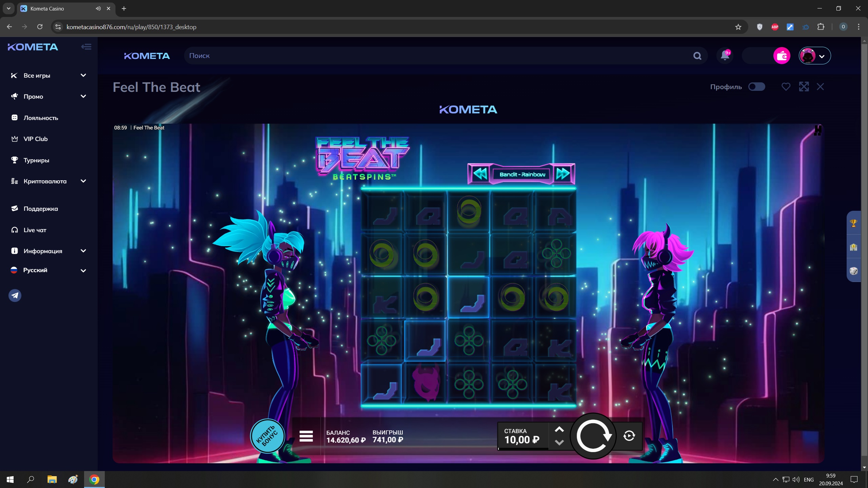Go to the VIP Club section
The height and width of the screenshot is (488, 868).
click(x=35, y=139)
